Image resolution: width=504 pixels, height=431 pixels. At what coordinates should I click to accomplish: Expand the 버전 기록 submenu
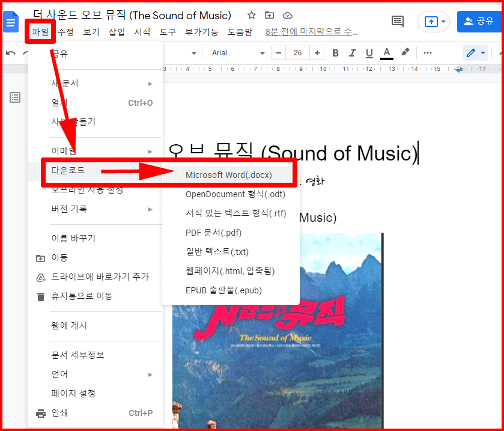pyautogui.click(x=96, y=209)
